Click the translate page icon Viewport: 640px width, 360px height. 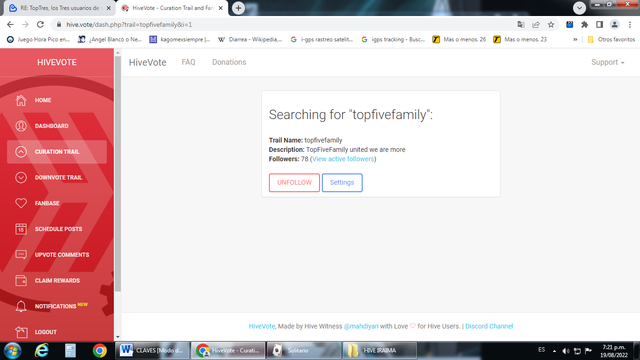521,24
